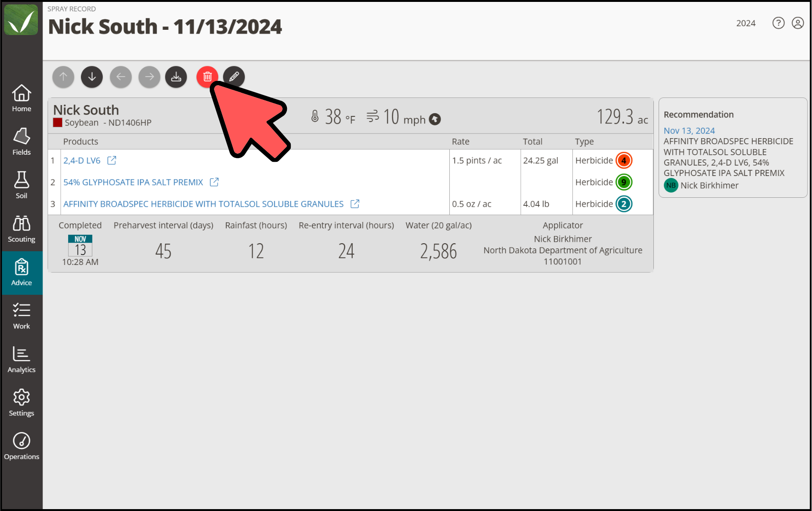Go to Home in sidebar
This screenshot has height=511, width=812.
(22, 98)
